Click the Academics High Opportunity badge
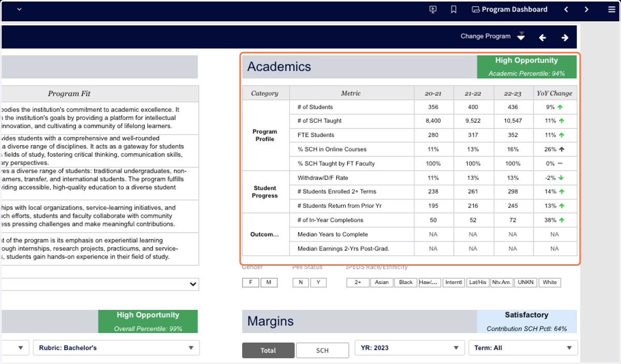Viewport: 621px width, 364px height. (x=526, y=67)
